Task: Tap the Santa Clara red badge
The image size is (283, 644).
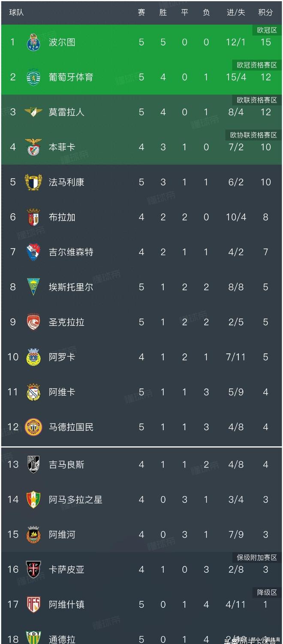Action: click(x=33, y=322)
